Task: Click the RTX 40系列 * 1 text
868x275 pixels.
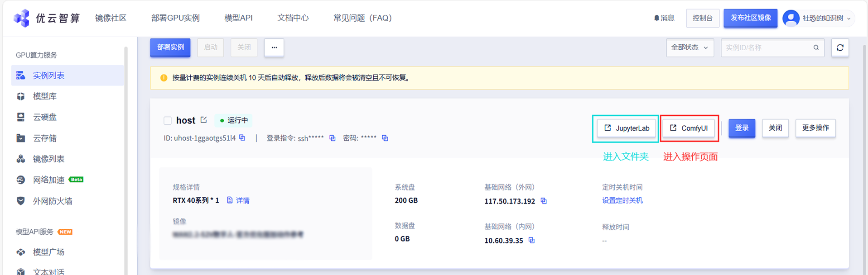Action: coord(196,200)
